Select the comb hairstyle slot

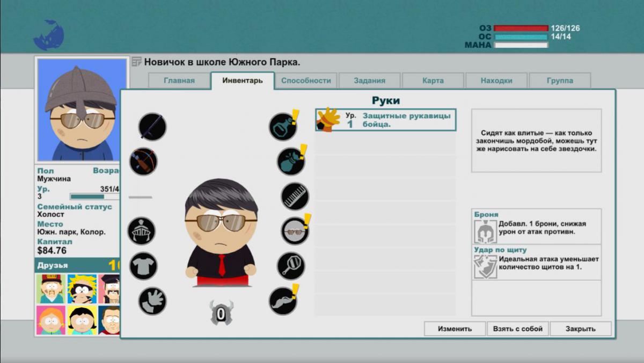[x=295, y=196]
